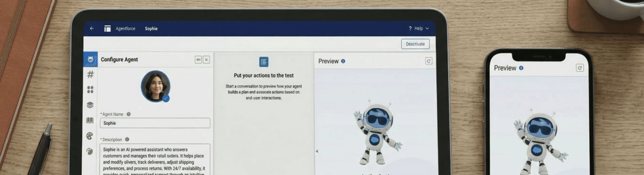Click the back arrow in header
This screenshot has width=644, height=175.
coord(92,29)
